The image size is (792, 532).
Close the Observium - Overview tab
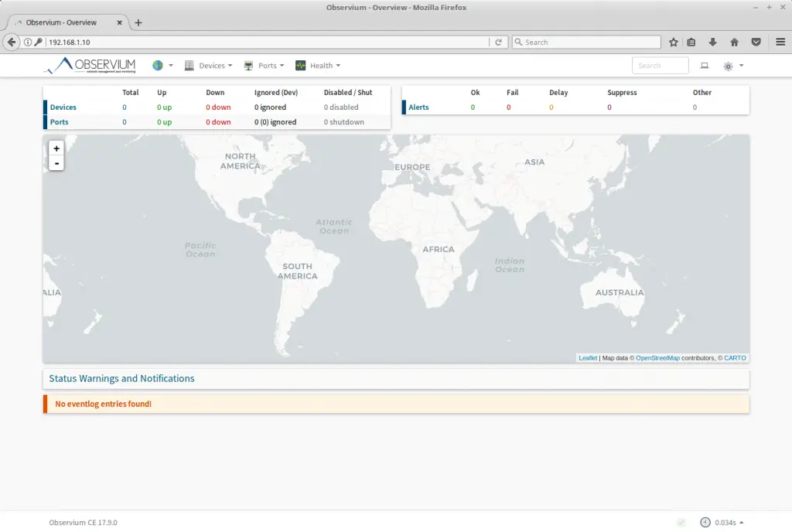pos(120,22)
